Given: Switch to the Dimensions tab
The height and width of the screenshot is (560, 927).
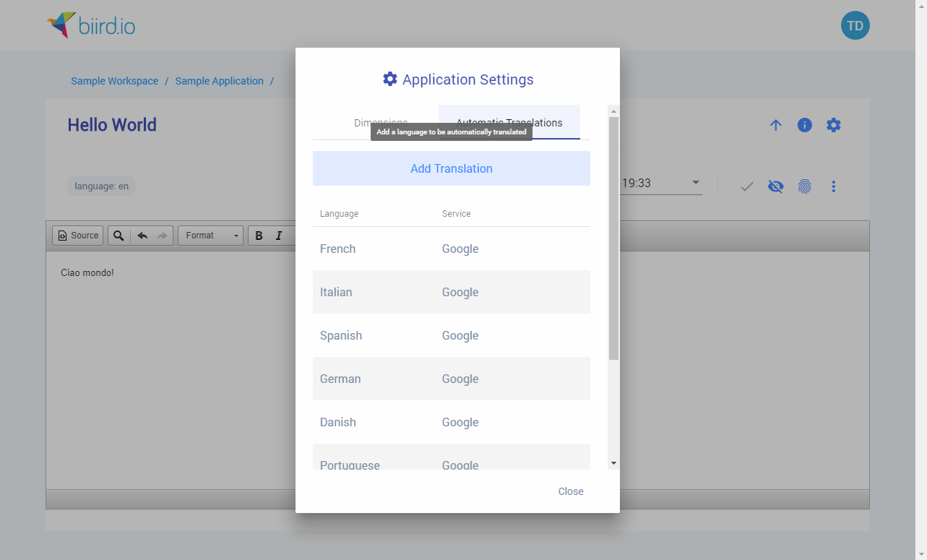Looking at the screenshot, I should tap(381, 123).
